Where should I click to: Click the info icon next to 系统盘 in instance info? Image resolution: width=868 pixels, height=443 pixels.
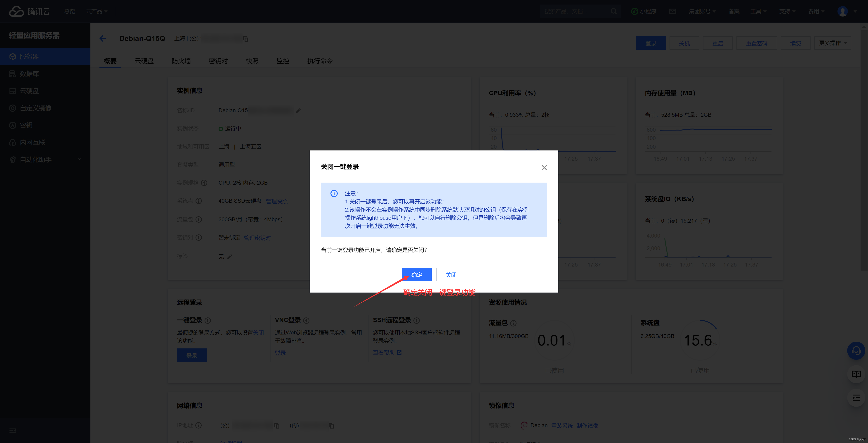click(x=199, y=201)
